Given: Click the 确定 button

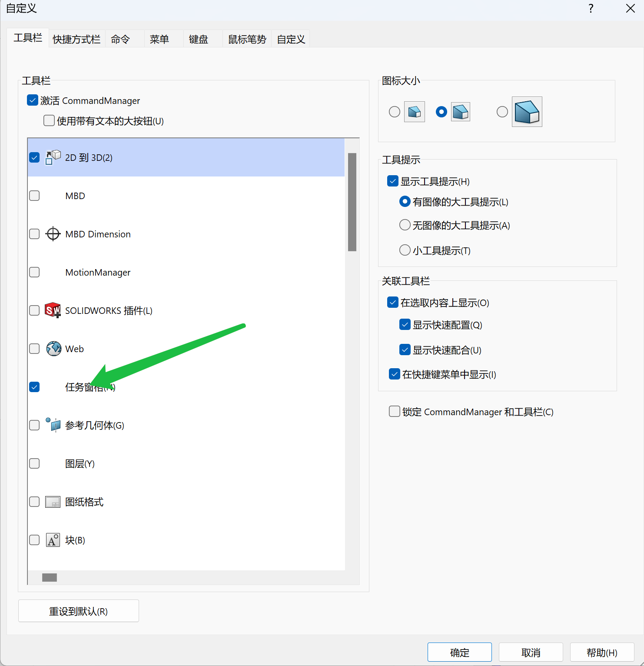Looking at the screenshot, I should pos(459,652).
